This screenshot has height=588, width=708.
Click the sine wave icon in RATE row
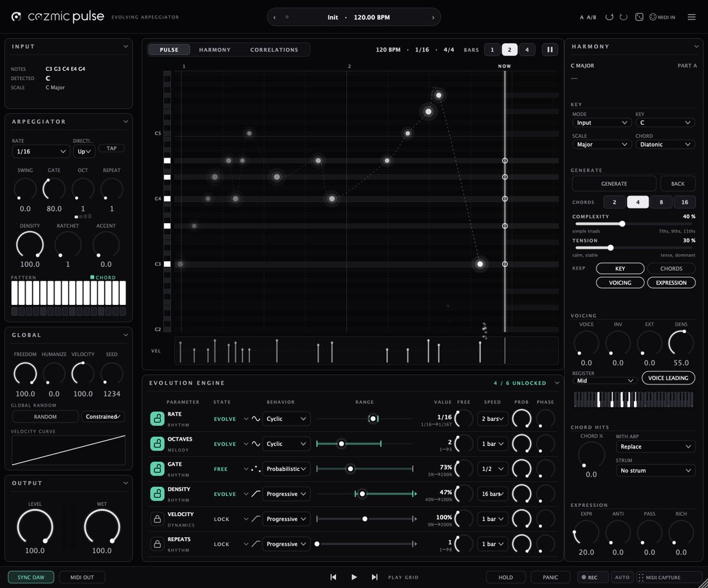click(x=256, y=419)
